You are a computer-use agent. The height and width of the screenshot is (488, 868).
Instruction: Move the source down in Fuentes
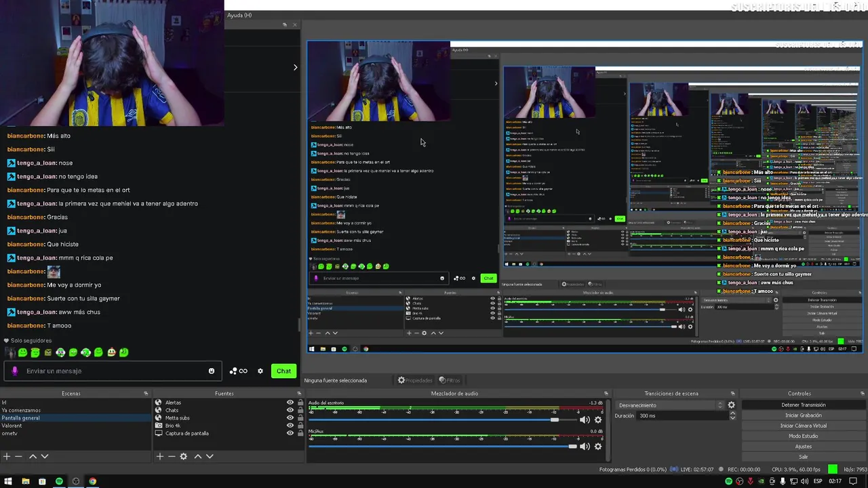tap(210, 457)
